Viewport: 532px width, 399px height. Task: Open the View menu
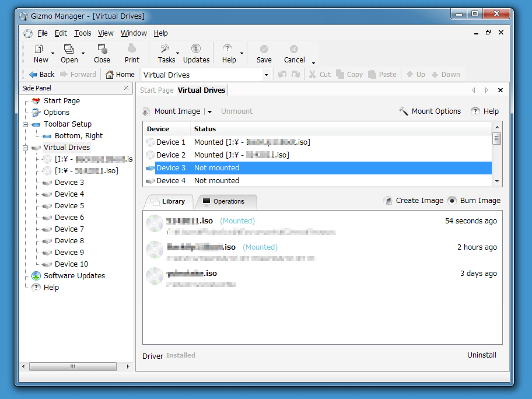(106, 33)
